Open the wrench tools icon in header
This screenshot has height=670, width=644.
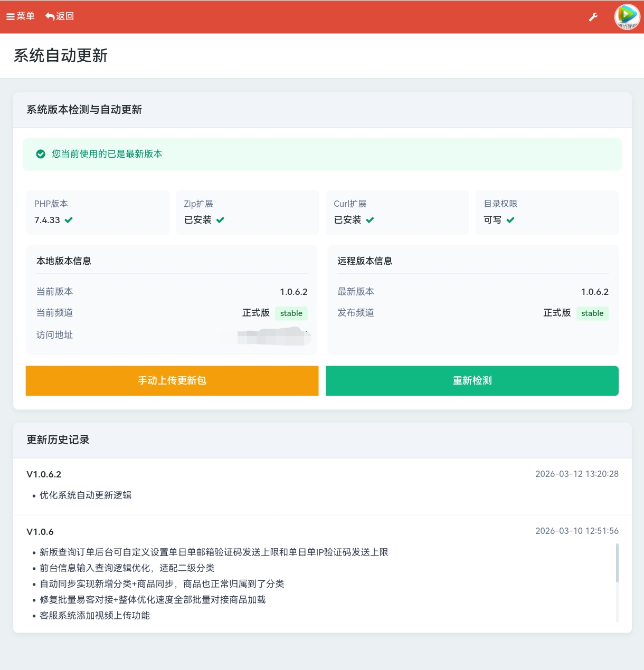pyautogui.click(x=593, y=17)
